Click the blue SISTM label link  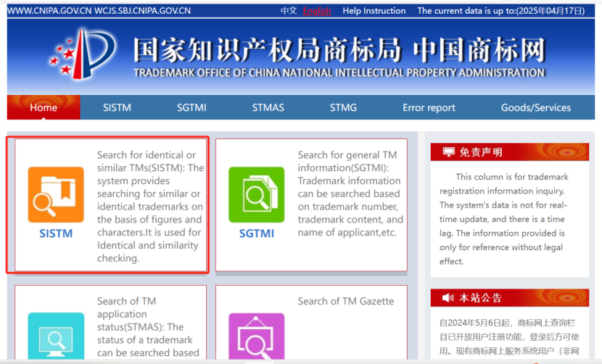[x=56, y=233]
